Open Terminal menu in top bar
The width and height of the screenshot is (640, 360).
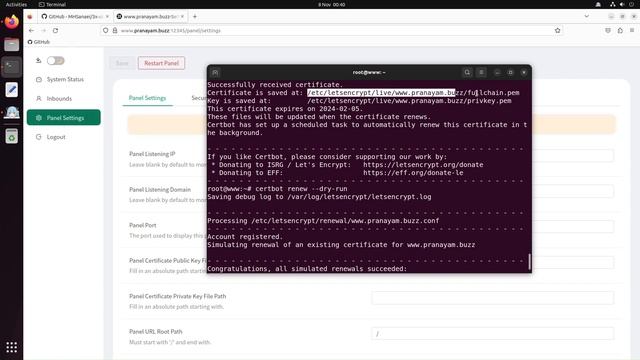(52, 4)
